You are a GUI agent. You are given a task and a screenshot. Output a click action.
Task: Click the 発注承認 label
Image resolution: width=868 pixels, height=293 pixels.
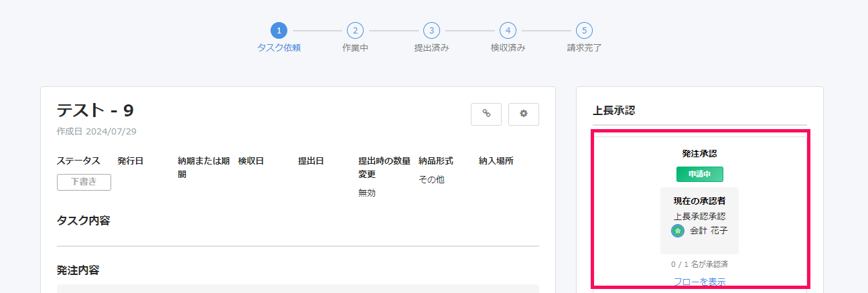tap(699, 153)
